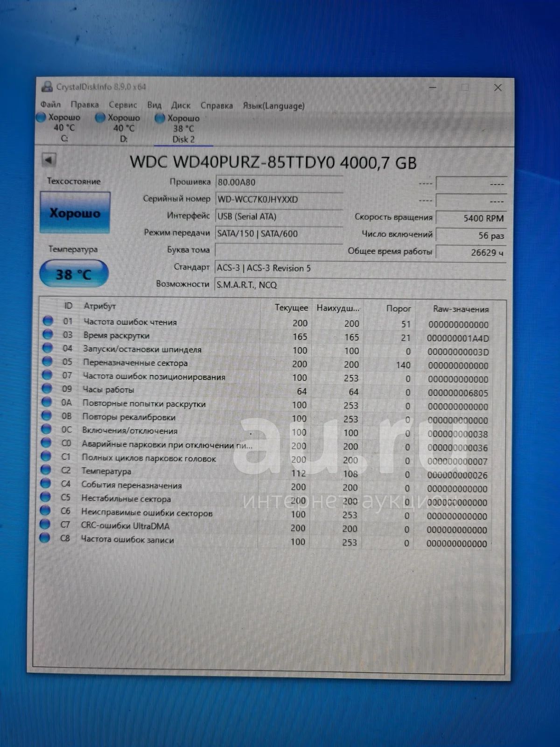Image resolution: width=560 pixels, height=747 pixels.
Task: Click the CrystalDiskInfo app icon in title bar
Action: pyautogui.click(x=47, y=86)
